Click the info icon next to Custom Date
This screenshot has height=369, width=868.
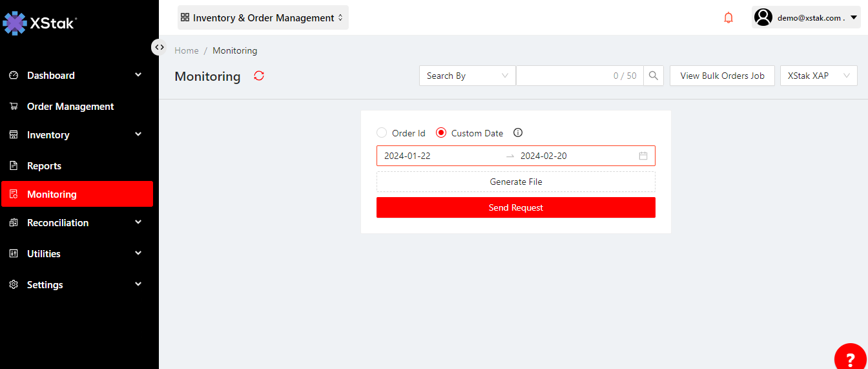pos(517,133)
